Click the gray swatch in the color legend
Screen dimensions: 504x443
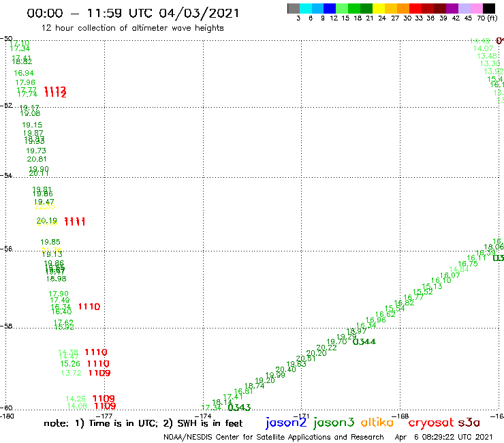(x=294, y=8)
